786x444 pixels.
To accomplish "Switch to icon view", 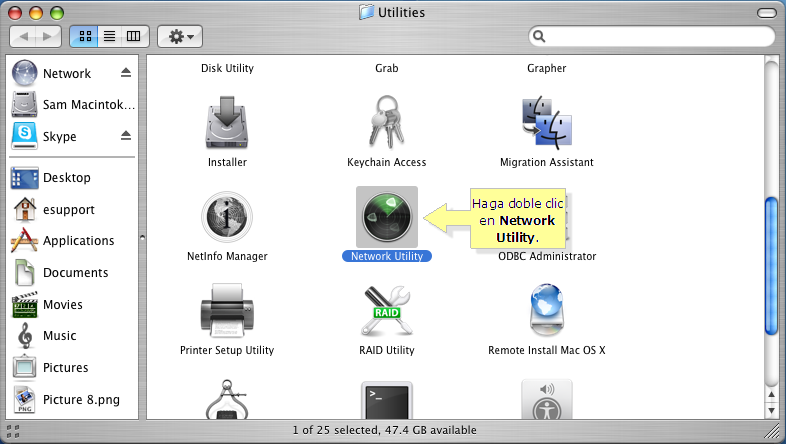I will 84,36.
